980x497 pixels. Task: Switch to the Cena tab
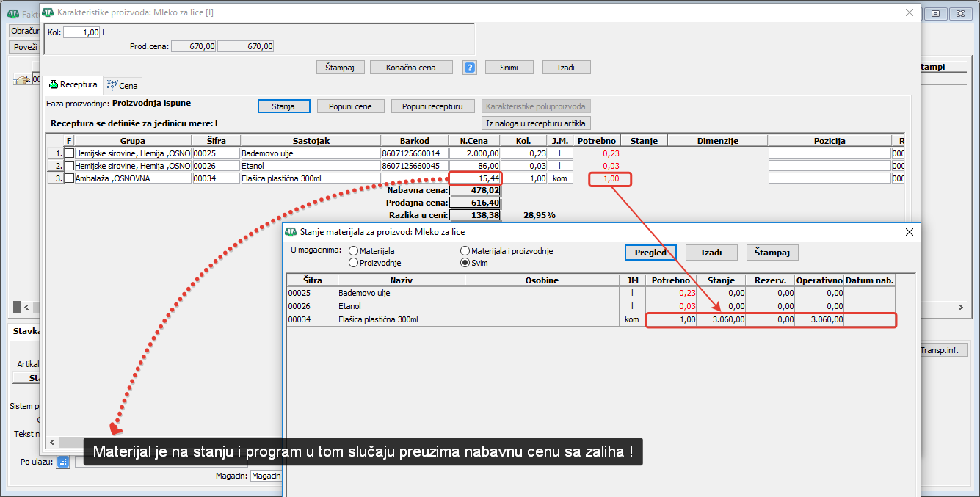pos(122,86)
